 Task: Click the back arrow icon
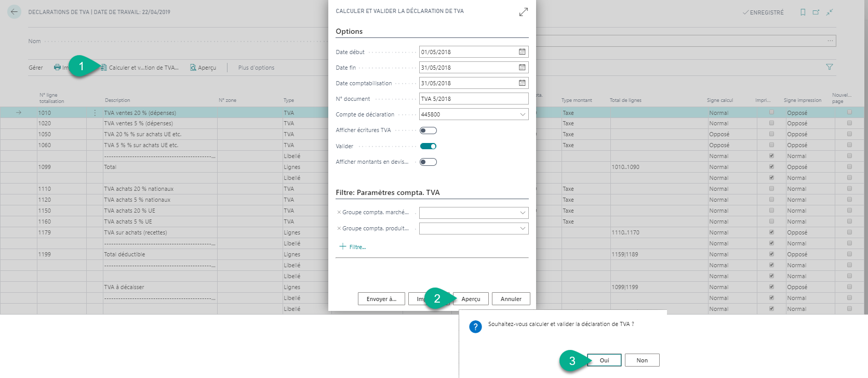click(x=14, y=12)
